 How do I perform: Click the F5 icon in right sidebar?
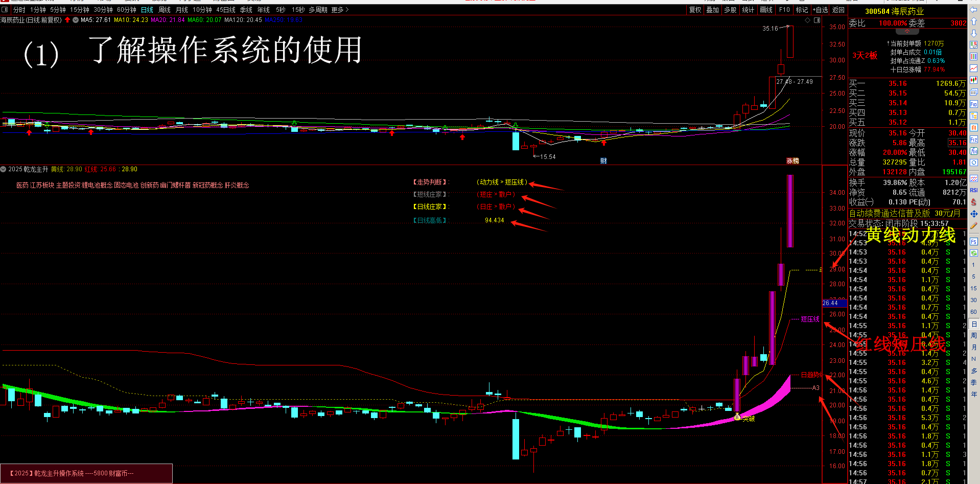[974, 242]
